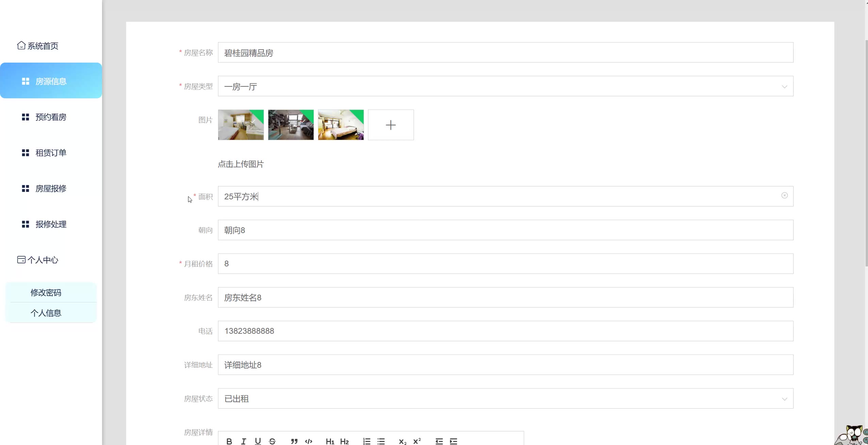Click the 月租价格 input field
Viewport: 868px width, 445px height.
click(505, 264)
